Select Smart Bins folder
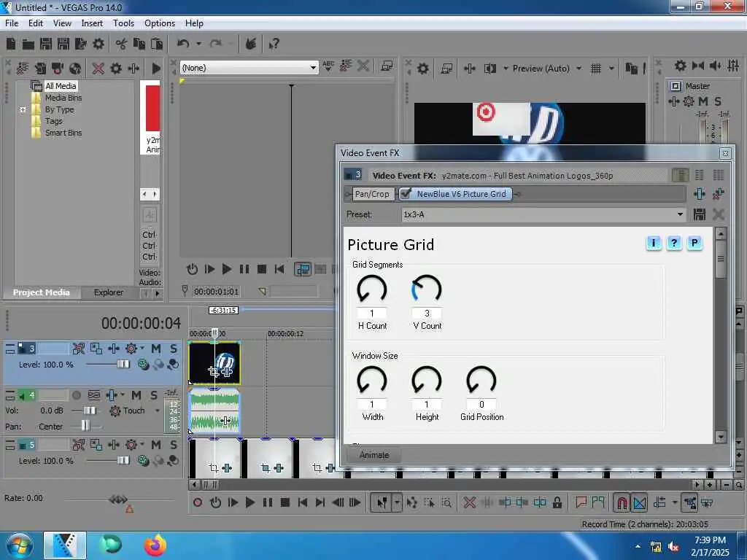747x560 pixels. click(x=63, y=133)
